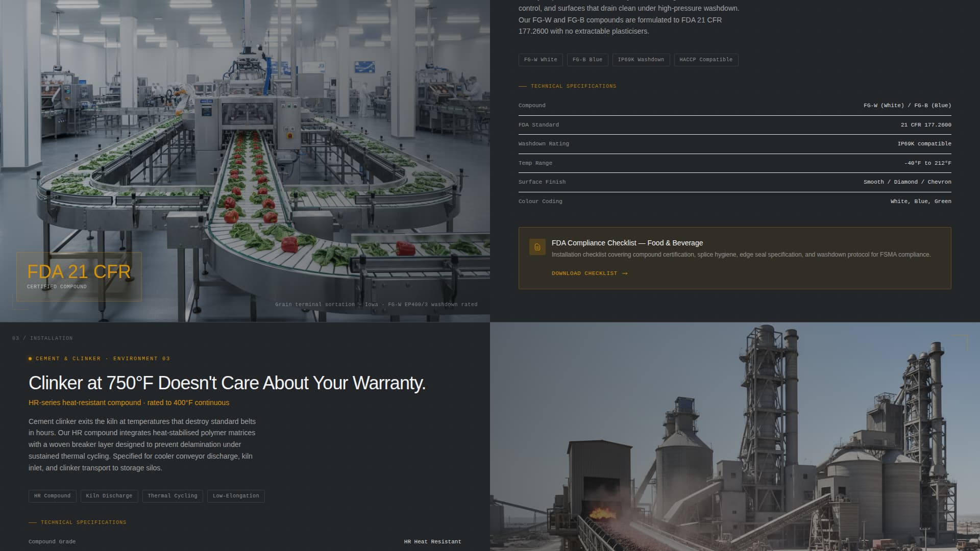This screenshot has width=980, height=551.
Task: Toggle the FG-W White compound tag
Action: click(541, 60)
